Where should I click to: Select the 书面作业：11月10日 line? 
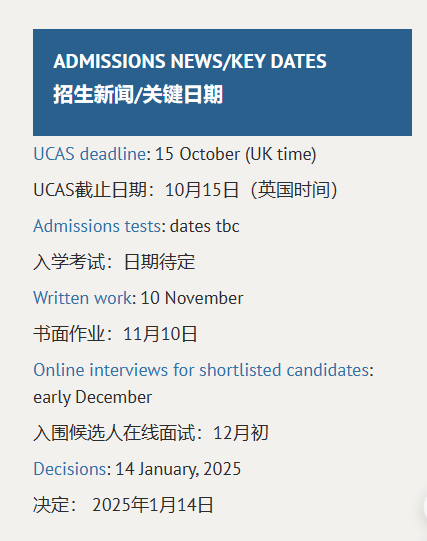point(115,334)
